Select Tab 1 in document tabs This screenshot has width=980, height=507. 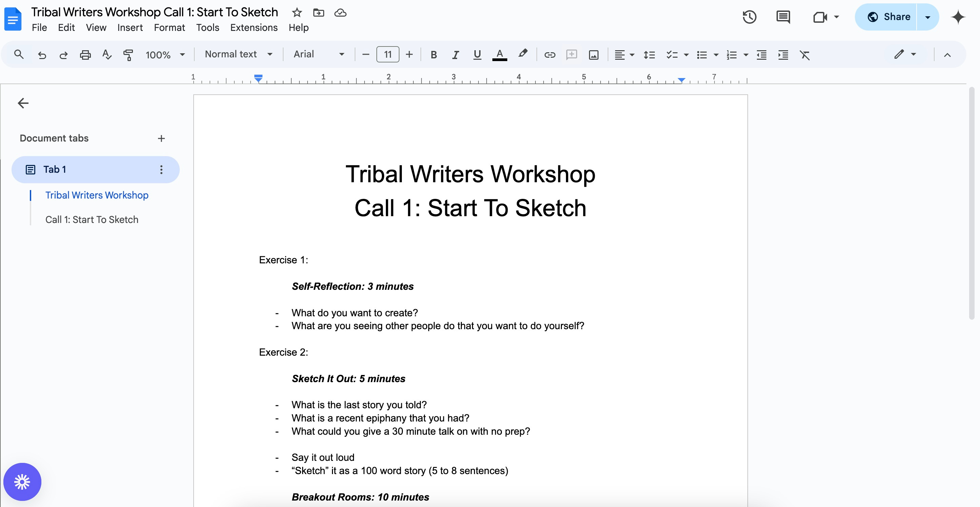[x=96, y=169]
